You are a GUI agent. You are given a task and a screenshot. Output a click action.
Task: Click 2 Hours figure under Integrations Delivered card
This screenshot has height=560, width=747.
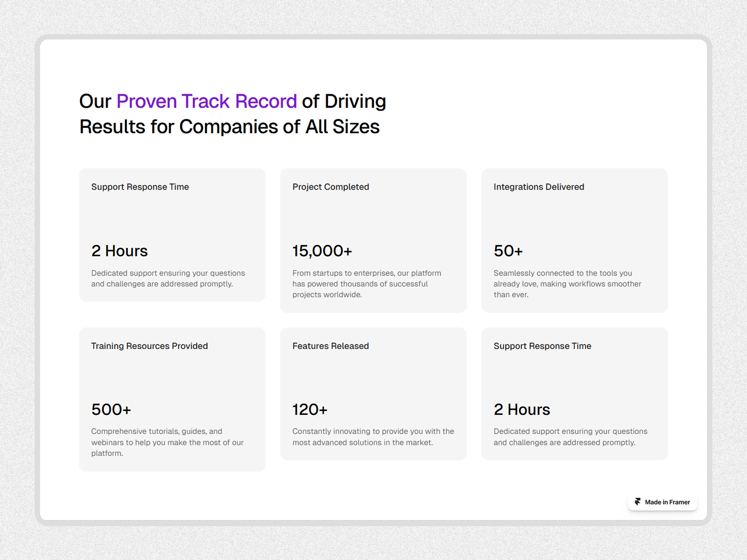(521, 409)
